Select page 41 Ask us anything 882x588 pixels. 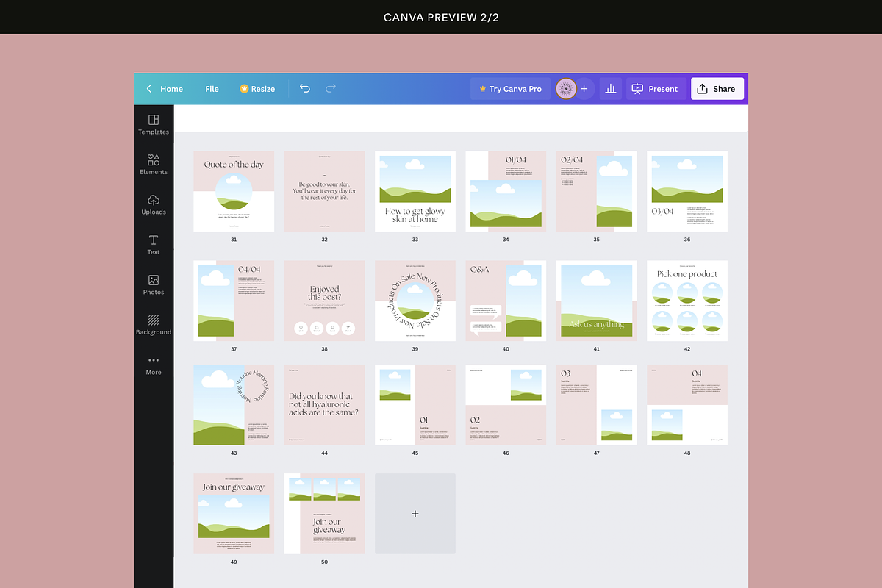[597, 301]
